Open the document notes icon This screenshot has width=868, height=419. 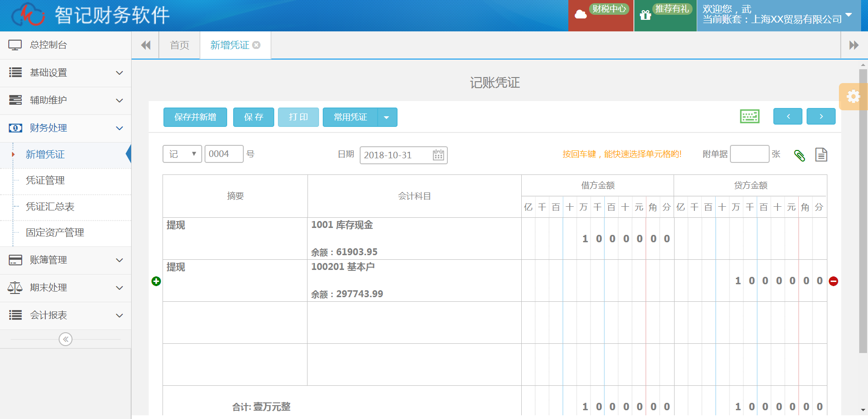[821, 155]
